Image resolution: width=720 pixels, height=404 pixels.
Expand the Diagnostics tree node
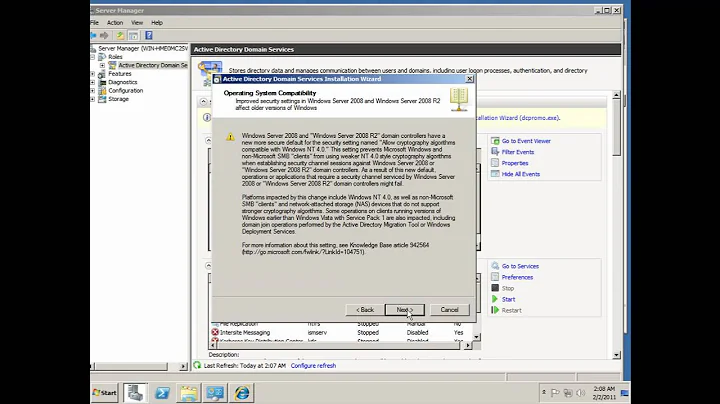pos(93,82)
